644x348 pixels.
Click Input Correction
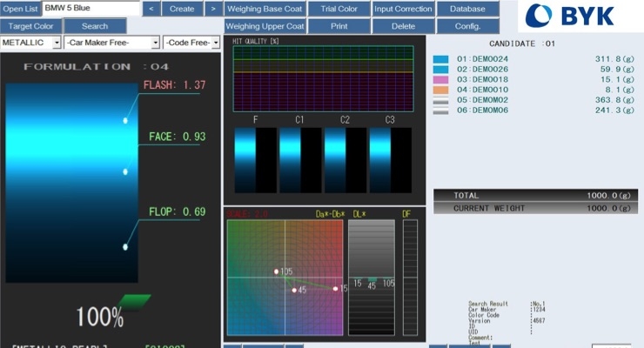(403, 9)
